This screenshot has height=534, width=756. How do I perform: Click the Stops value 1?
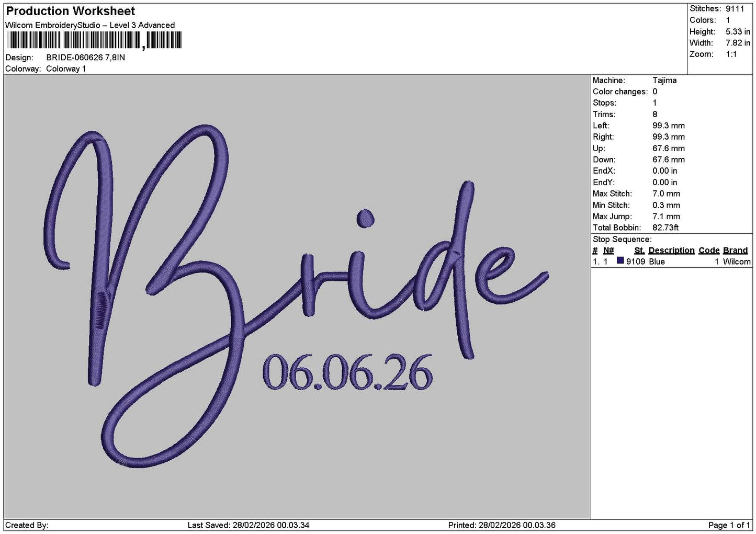[655, 103]
